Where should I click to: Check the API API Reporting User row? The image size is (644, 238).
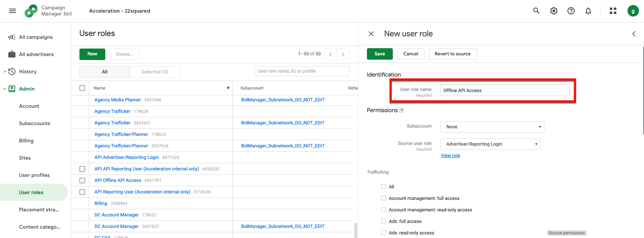tap(82, 169)
